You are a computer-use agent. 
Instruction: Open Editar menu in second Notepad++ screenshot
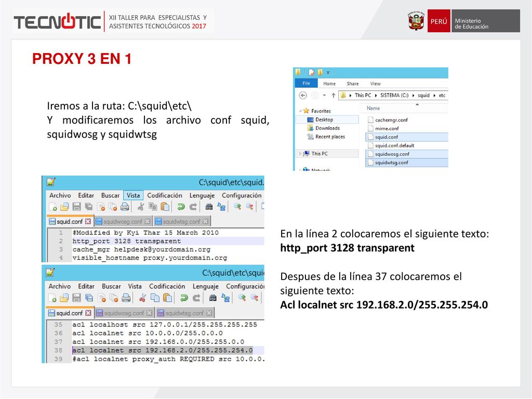86,286
